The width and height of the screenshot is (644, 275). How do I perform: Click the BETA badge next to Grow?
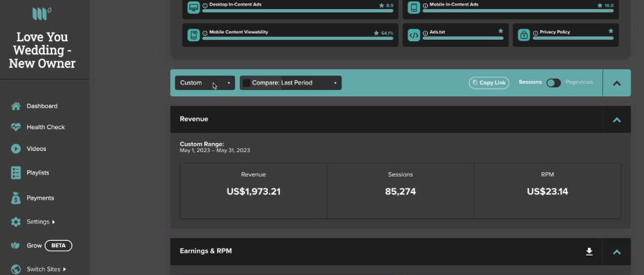click(x=59, y=246)
